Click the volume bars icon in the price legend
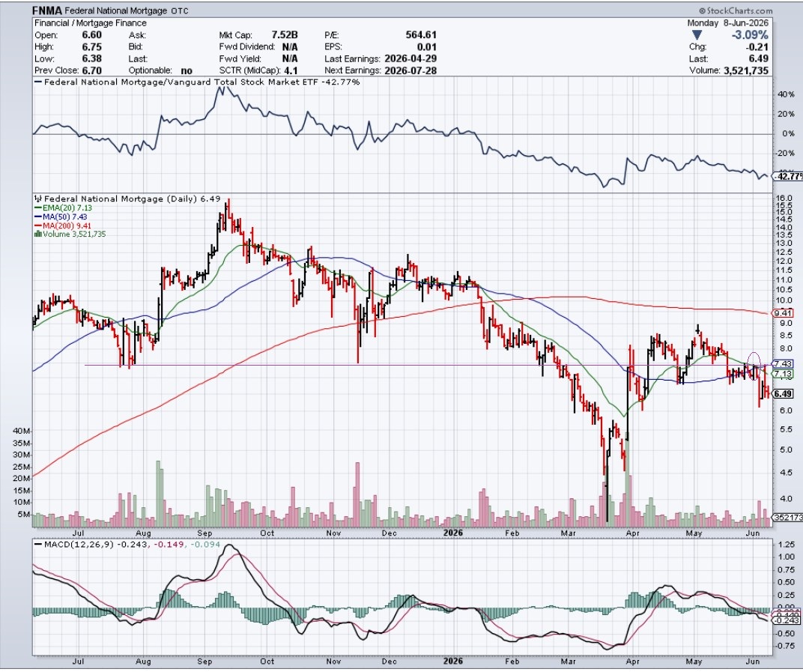The height and width of the screenshot is (672, 803). click(38, 234)
